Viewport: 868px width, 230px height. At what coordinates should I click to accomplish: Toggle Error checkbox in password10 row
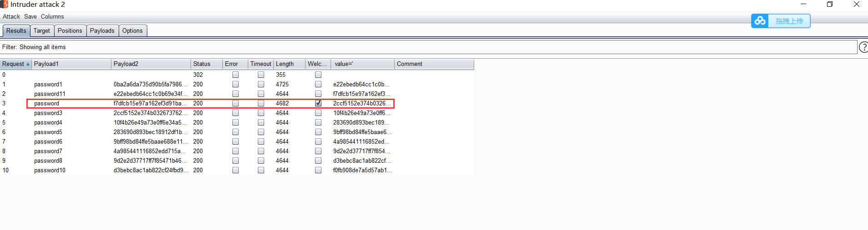tap(236, 170)
